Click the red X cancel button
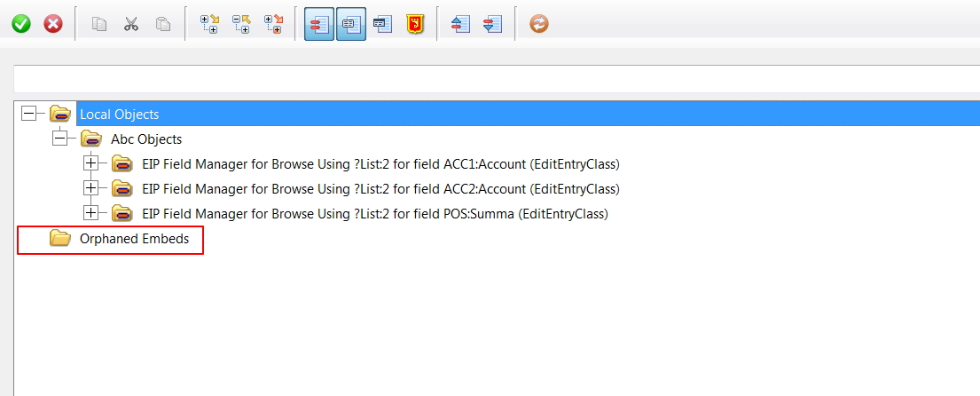Viewport: 980px width, 396px height. coord(53,24)
